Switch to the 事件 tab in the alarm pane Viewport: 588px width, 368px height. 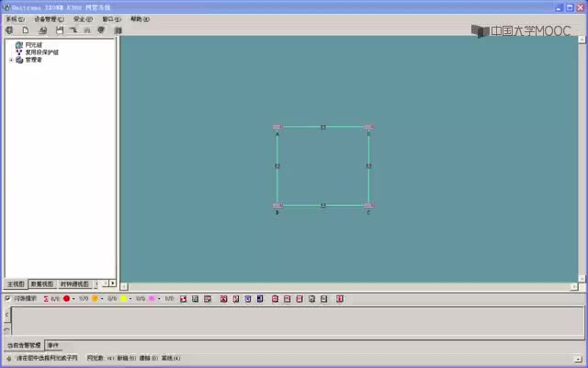click(53, 345)
